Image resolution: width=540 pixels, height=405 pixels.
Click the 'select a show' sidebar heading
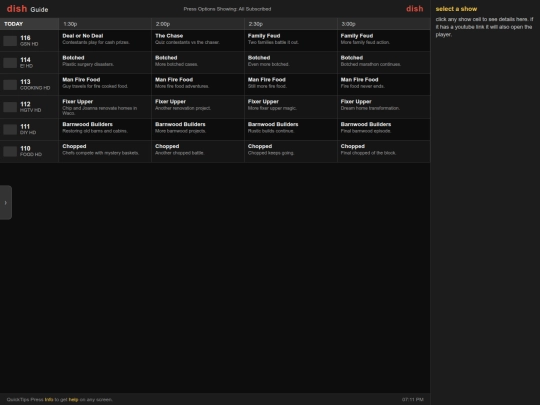pos(456,9)
